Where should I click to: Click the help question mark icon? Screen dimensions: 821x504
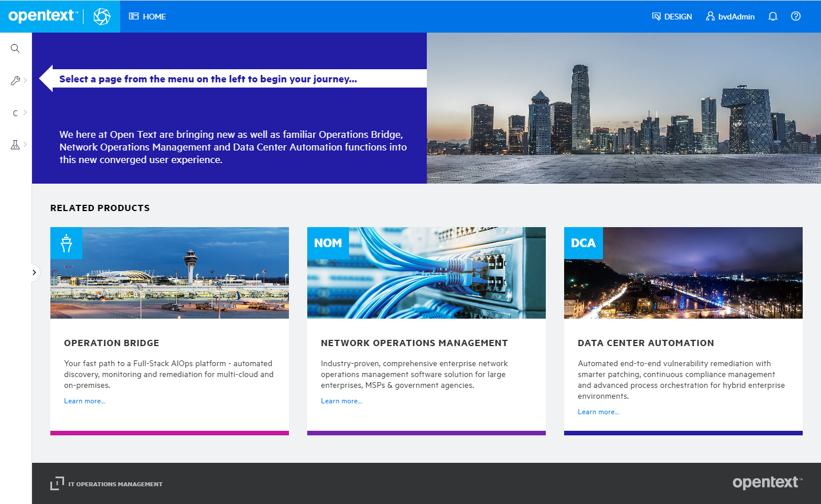pyautogui.click(x=795, y=16)
